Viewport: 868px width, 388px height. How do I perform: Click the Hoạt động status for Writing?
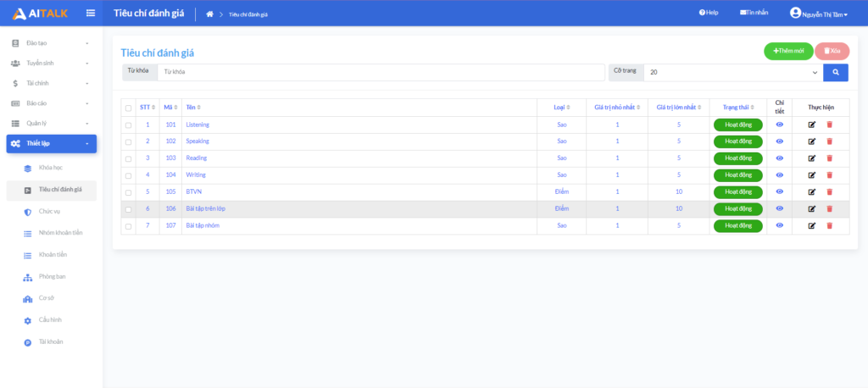(737, 175)
